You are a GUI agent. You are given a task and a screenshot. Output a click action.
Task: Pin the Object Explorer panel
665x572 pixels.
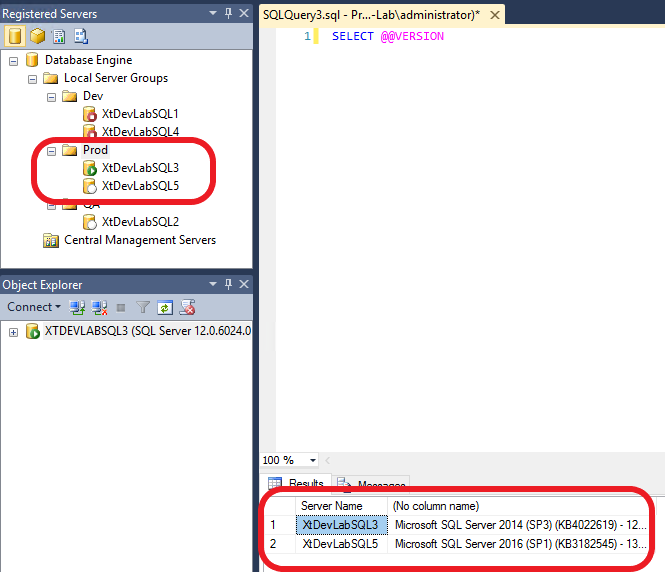228,284
